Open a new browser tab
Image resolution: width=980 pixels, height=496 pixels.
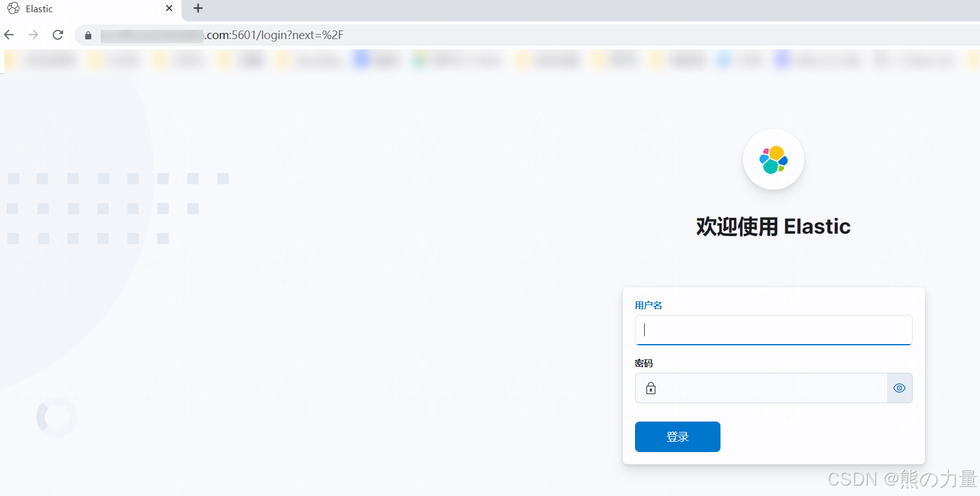pyautogui.click(x=198, y=9)
